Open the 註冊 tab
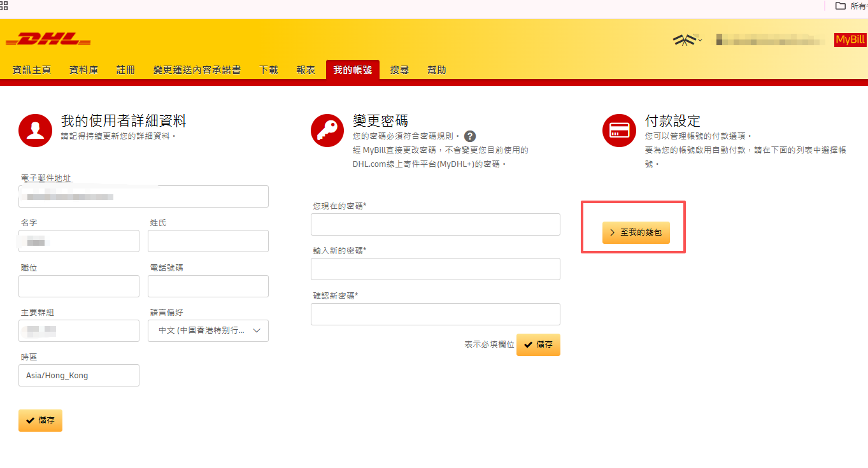The width and height of the screenshot is (868, 468). (x=125, y=70)
